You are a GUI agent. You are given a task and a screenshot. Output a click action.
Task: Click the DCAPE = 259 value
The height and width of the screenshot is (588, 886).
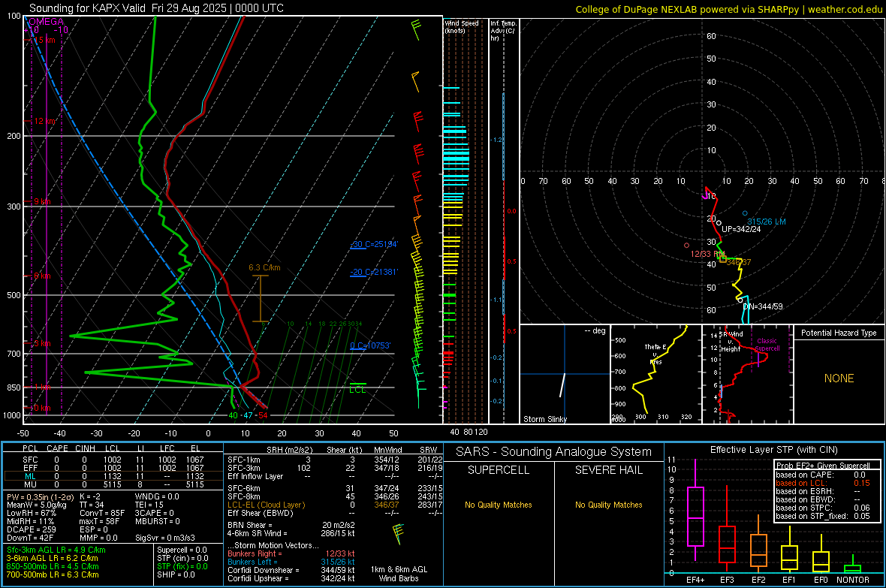[31, 529]
